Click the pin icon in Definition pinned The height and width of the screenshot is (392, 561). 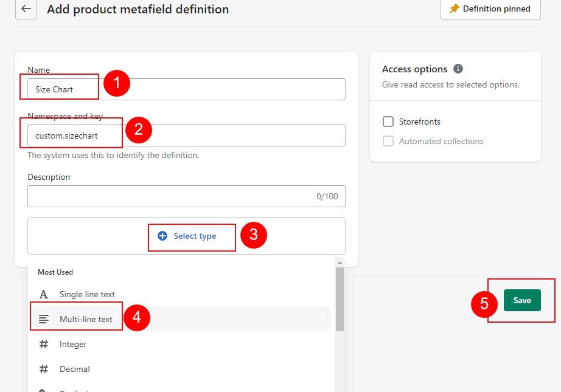pos(454,9)
